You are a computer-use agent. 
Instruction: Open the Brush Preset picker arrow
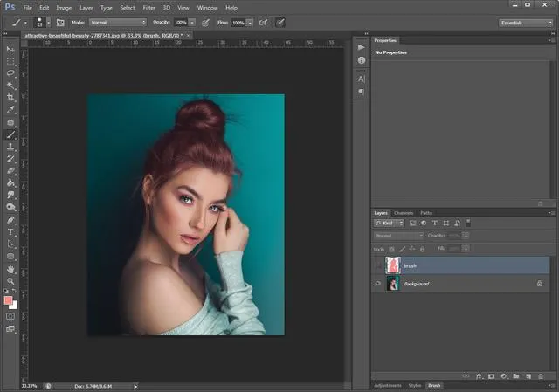coord(49,23)
